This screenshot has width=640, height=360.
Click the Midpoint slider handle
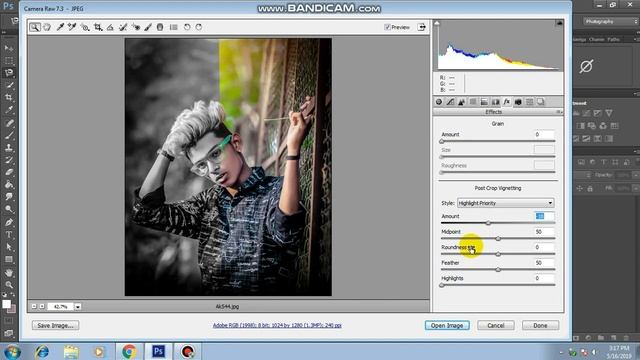coord(498,238)
